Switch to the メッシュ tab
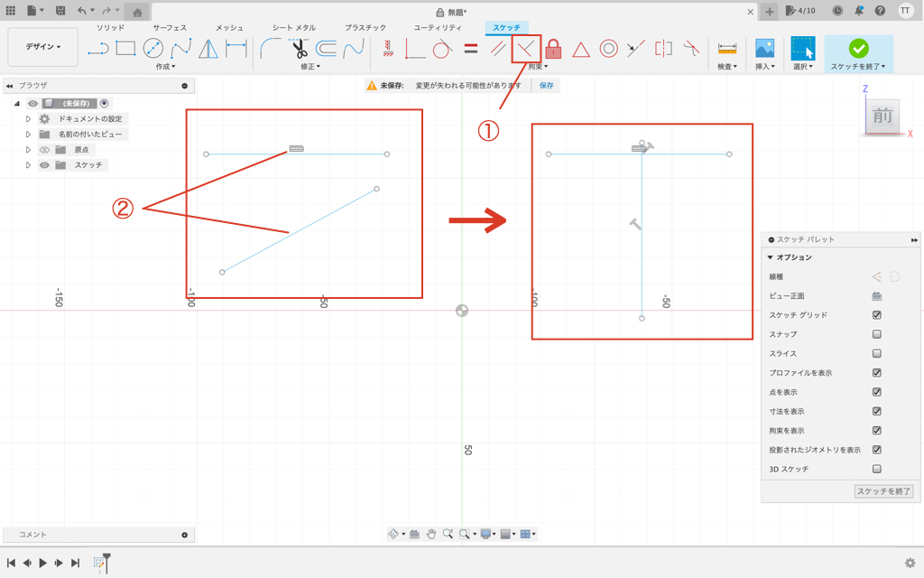Screen dimensions: 924x578 coord(229,28)
